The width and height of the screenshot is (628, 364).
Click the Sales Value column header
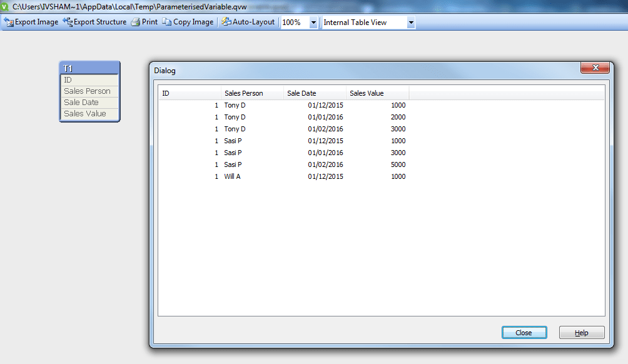pyautogui.click(x=377, y=93)
